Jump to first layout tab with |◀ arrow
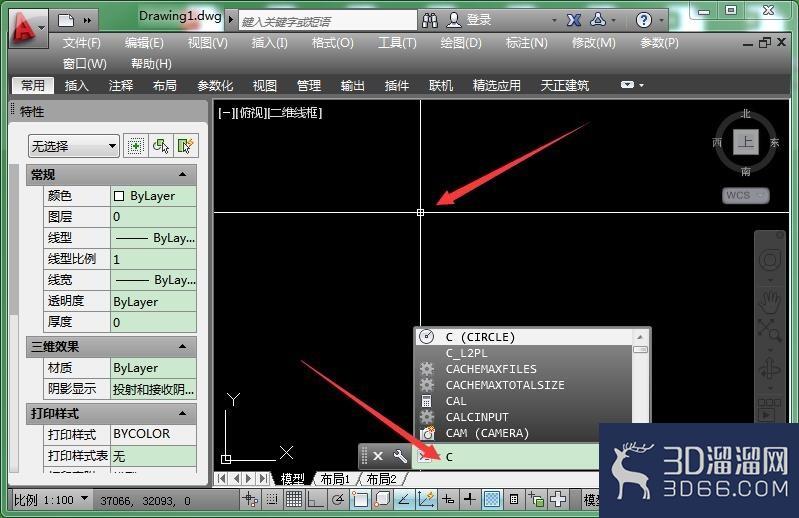 221,478
